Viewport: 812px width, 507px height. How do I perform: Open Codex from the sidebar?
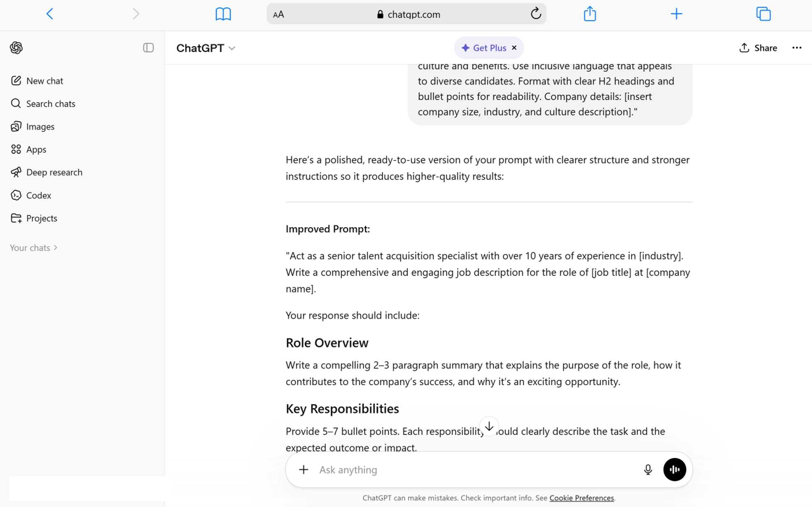tap(31, 195)
